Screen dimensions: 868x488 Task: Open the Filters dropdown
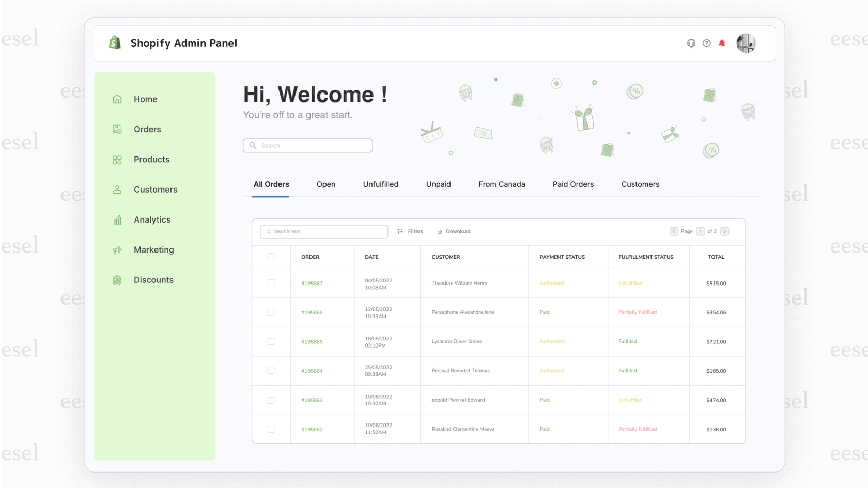coord(410,231)
